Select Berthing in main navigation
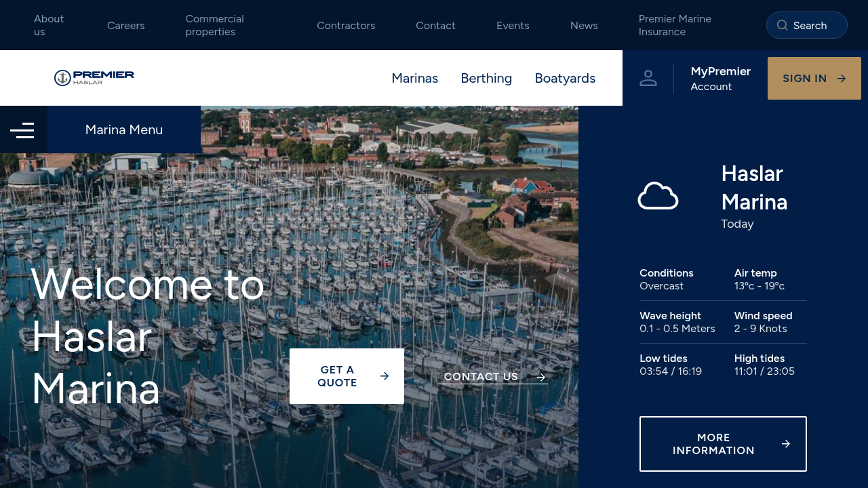Image resolution: width=868 pixels, height=488 pixels. point(486,78)
